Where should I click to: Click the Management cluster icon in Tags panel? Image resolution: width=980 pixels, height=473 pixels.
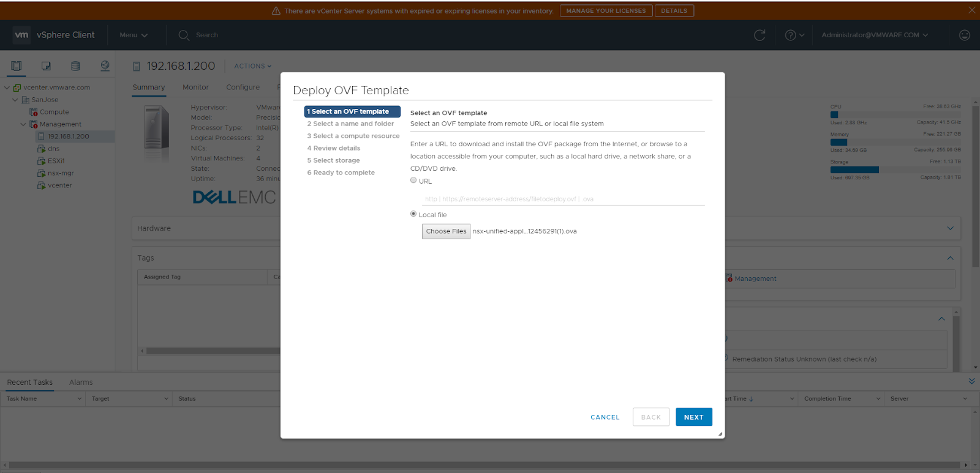(x=729, y=278)
